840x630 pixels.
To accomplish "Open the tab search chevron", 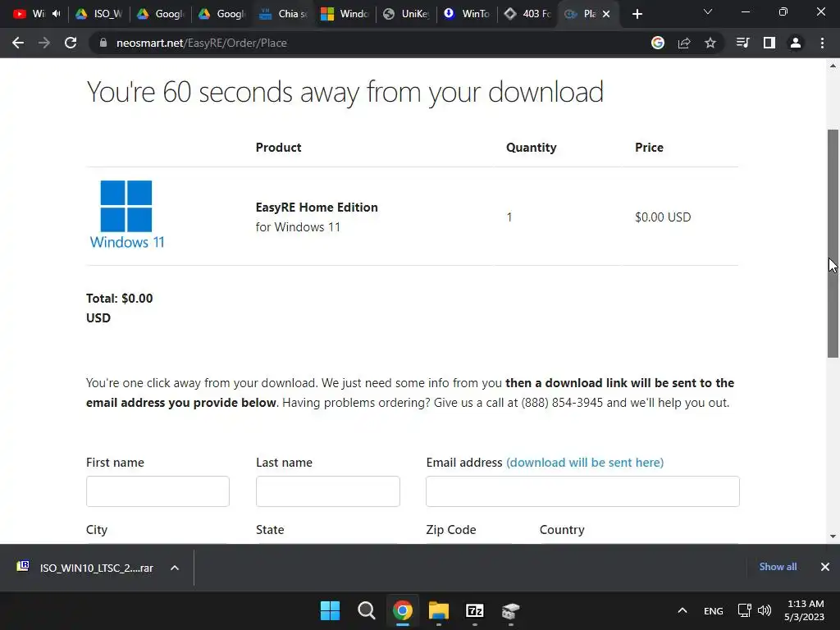I will coord(708,11).
